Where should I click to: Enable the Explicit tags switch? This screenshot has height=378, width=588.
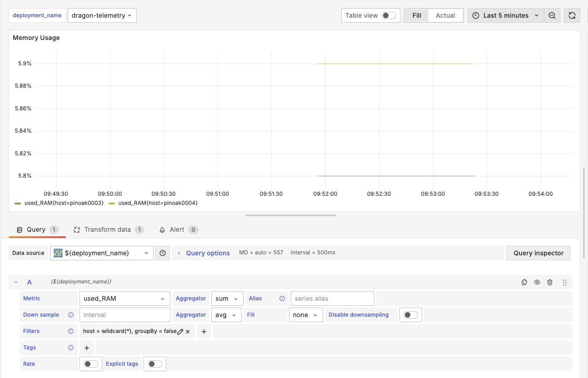pos(155,364)
